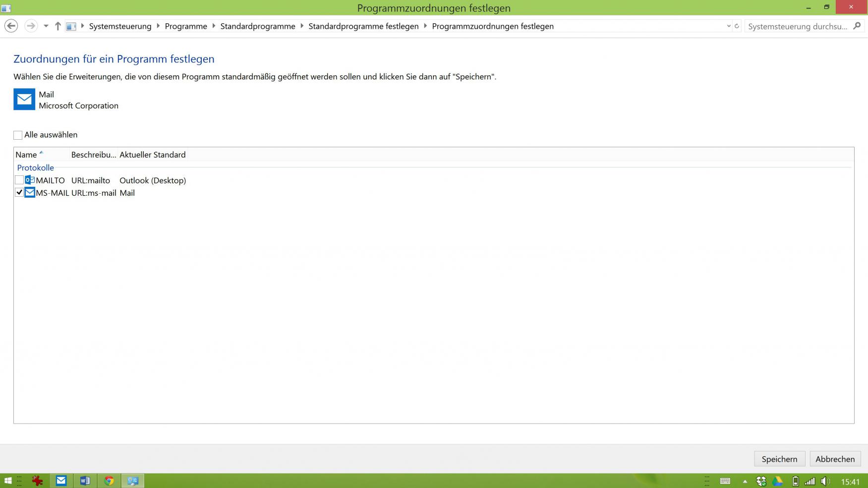
Task: Click the clock showing 15:41
Action: 850,482
